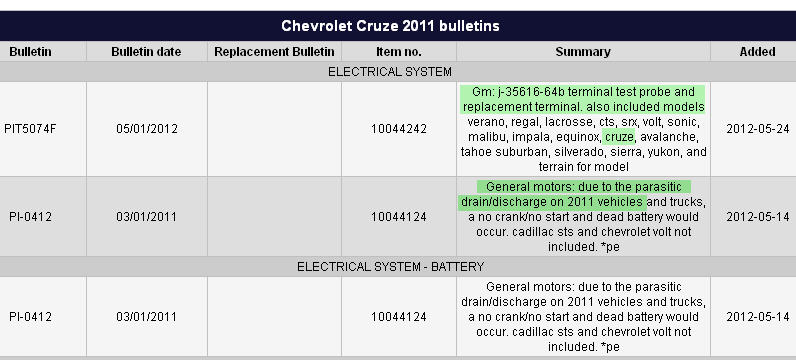Click the PI-0412 bulletin under Battery section
Image resolution: width=796 pixels, height=360 pixels.
(30, 317)
